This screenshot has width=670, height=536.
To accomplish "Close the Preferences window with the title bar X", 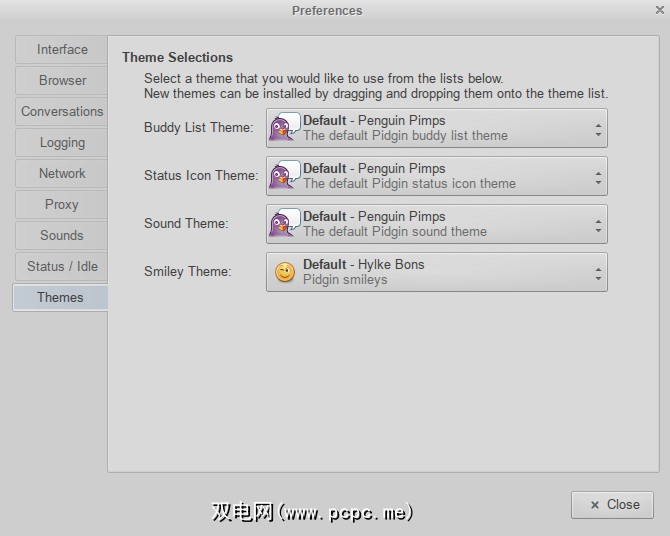I will [659, 10].
